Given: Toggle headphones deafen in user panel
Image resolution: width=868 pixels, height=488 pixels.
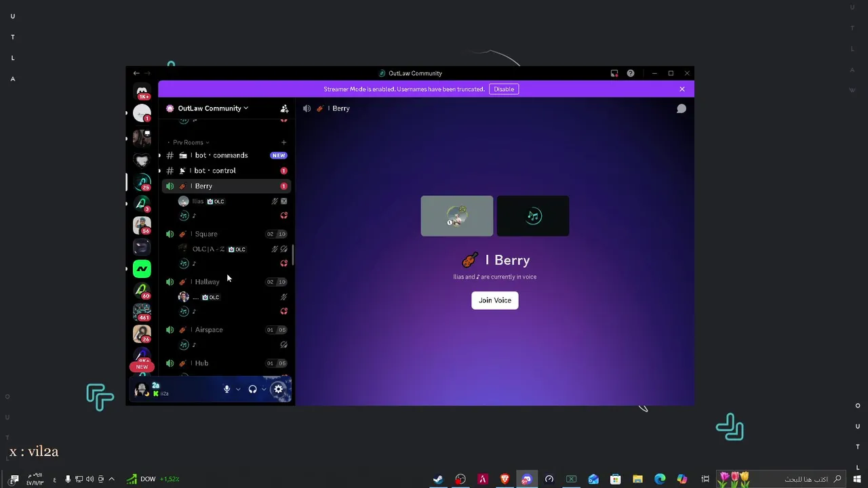Looking at the screenshot, I should pyautogui.click(x=252, y=389).
